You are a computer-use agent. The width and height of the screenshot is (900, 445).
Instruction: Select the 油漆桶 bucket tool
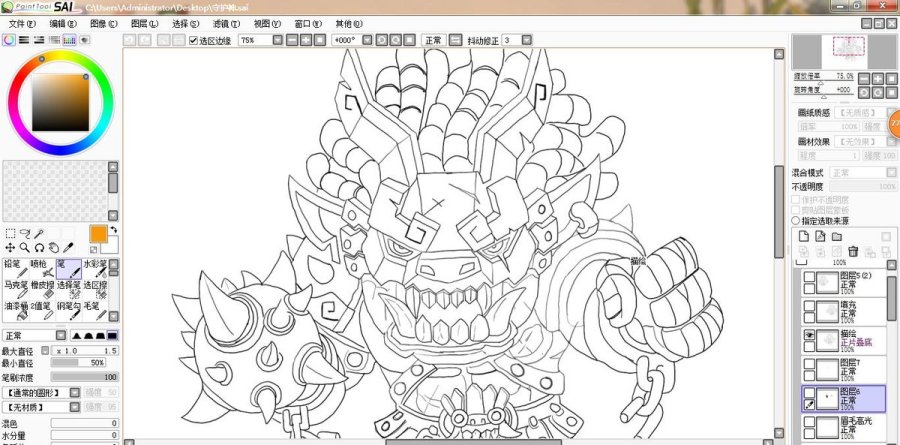[16, 311]
